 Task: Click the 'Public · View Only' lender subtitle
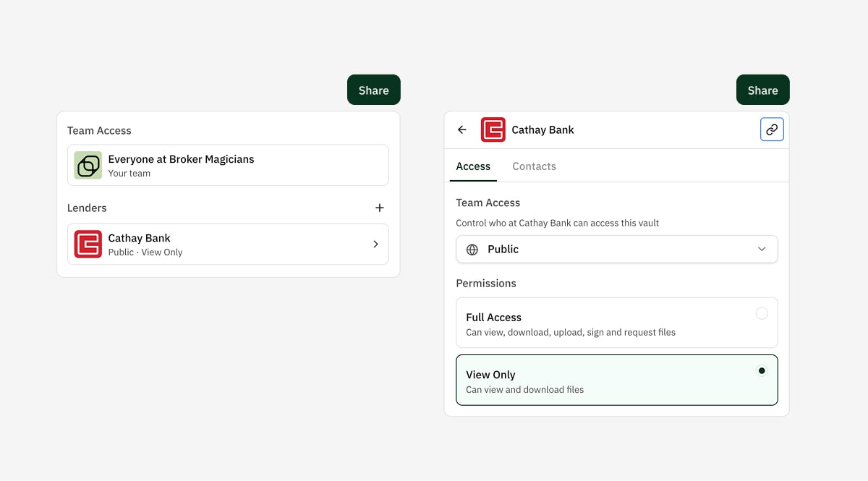(x=145, y=252)
